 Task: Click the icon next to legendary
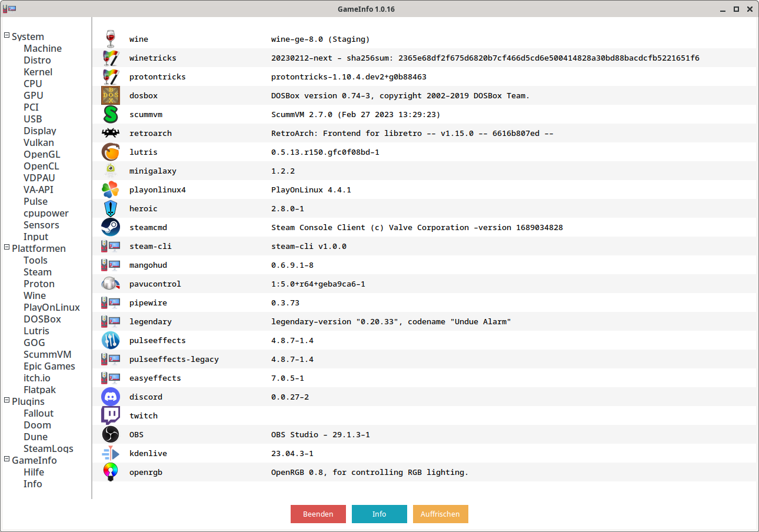point(111,321)
